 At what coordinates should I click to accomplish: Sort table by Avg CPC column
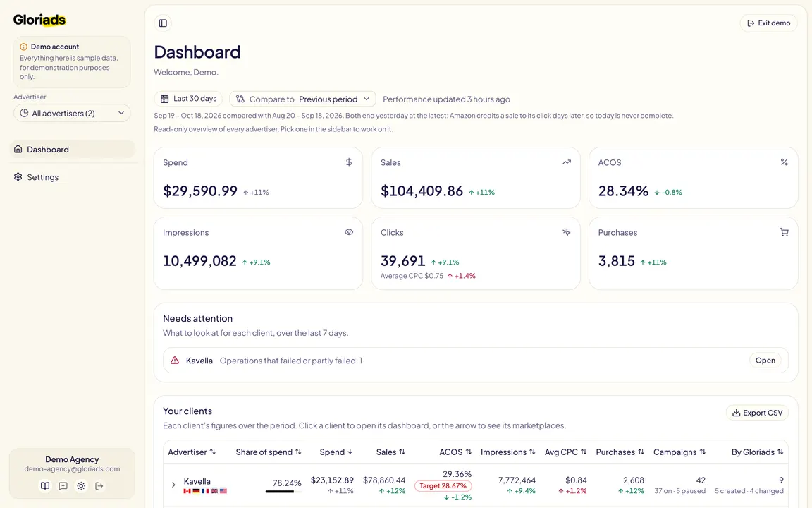565,452
